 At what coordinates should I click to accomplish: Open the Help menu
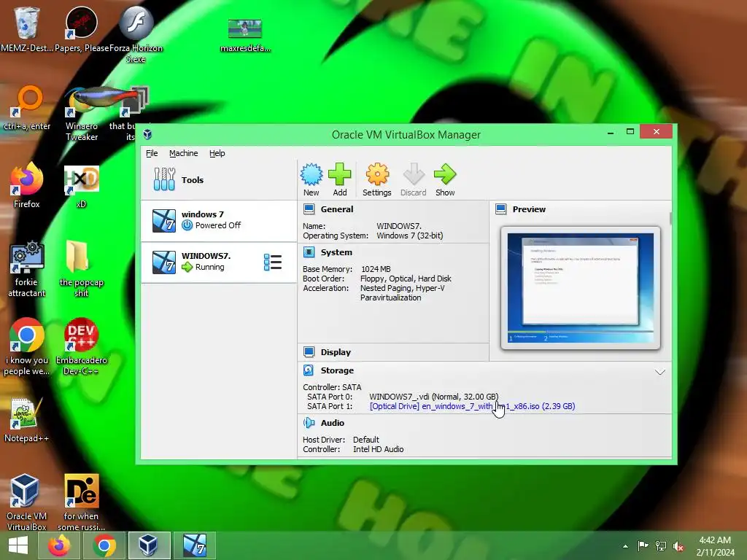(217, 153)
